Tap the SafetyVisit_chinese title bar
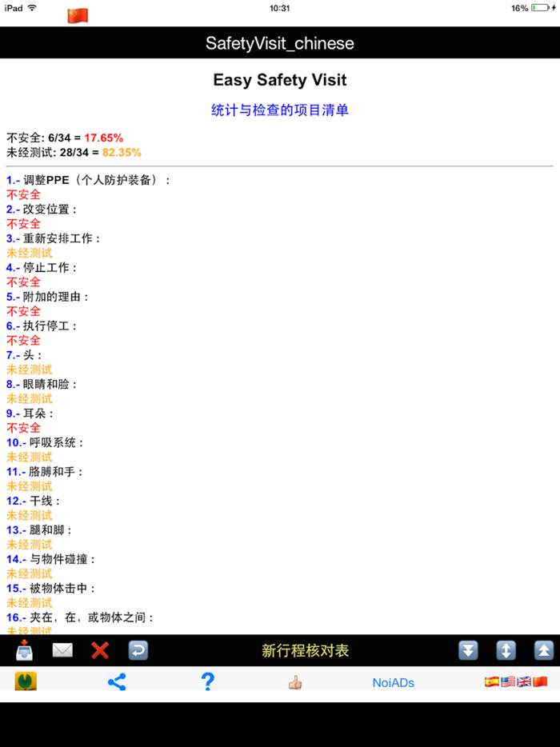 click(280, 43)
